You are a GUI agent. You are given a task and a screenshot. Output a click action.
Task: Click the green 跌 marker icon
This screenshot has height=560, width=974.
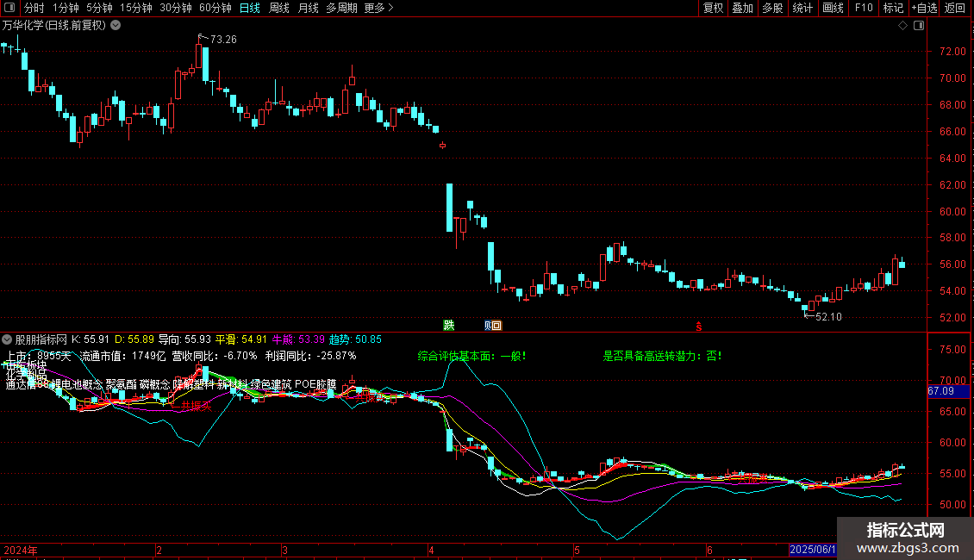448,325
